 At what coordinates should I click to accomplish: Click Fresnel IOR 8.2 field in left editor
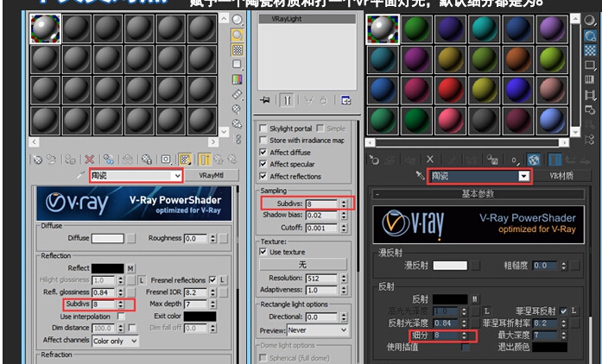tap(196, 292)
